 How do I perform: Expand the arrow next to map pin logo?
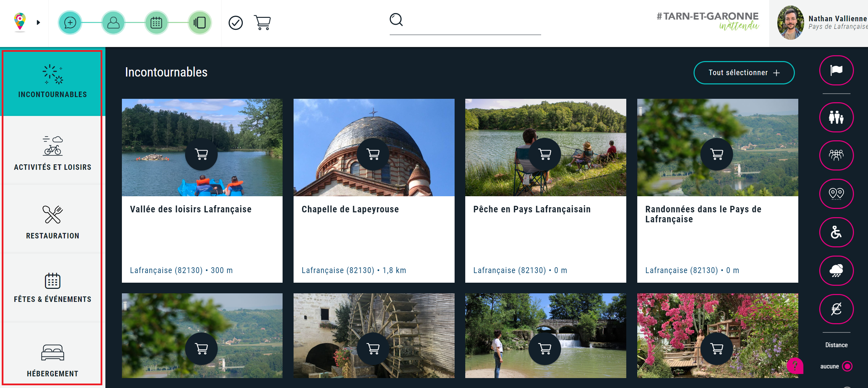tap(38, 23)
